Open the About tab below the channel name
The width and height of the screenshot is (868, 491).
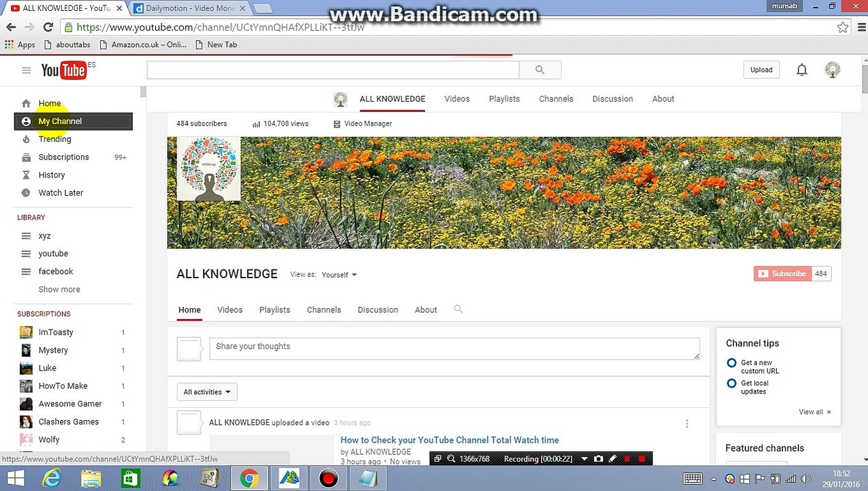[x=426, y=310]
